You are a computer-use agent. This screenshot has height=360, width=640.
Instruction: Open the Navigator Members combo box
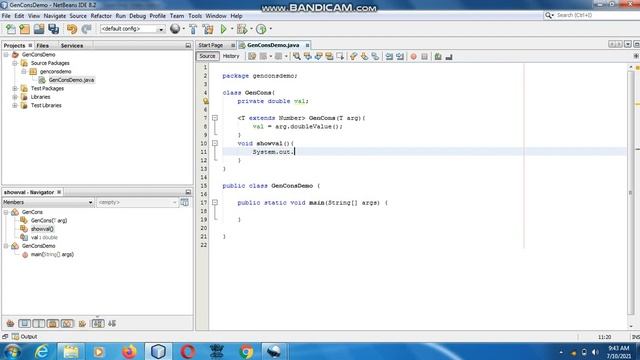[48, 202]
